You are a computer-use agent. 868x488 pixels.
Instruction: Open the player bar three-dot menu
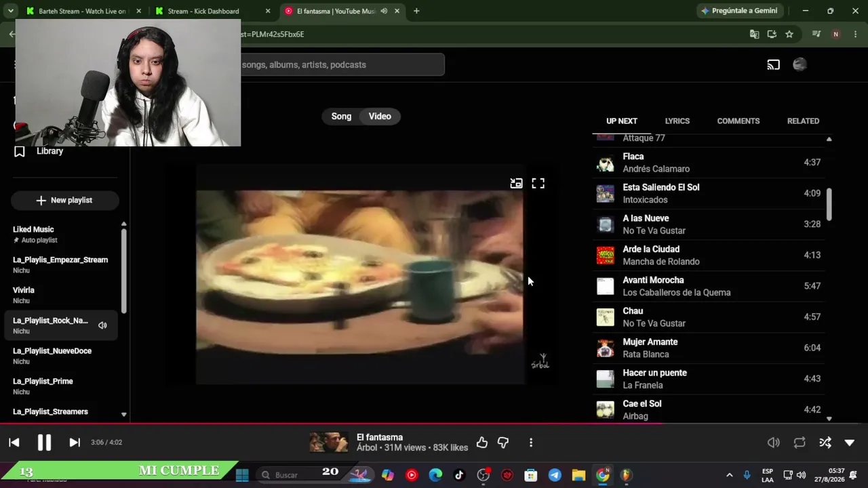[x=531, y=443]
